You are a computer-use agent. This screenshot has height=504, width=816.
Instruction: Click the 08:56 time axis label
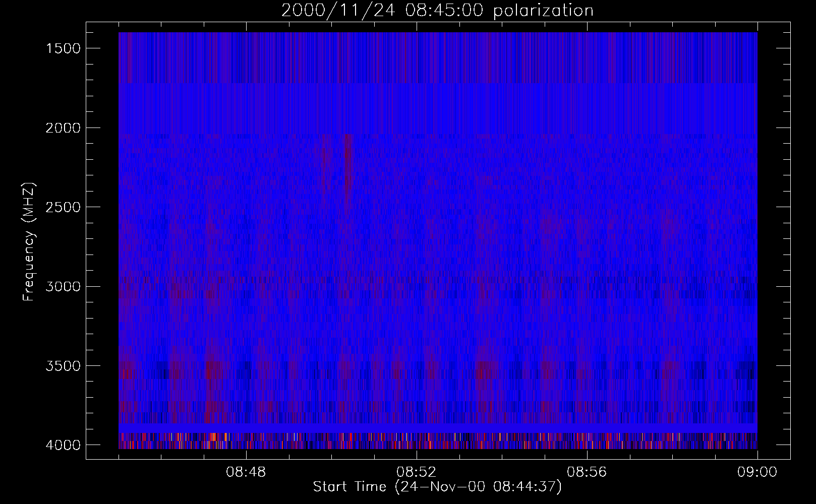(x=587, y=472)
